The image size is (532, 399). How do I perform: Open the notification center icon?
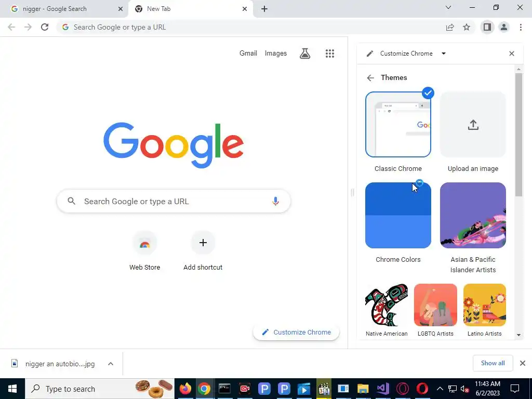515,389
